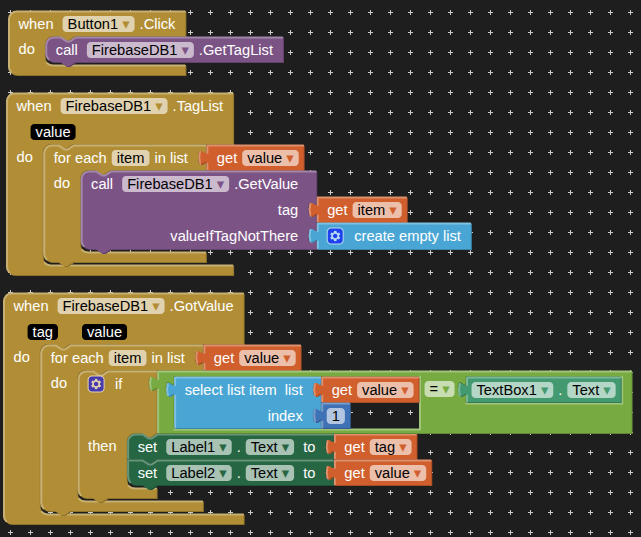Image resolution: width=641 pixels, height=537 pixels.
Task: Open the Label1 component dropdown
Action: pos(224,447)
